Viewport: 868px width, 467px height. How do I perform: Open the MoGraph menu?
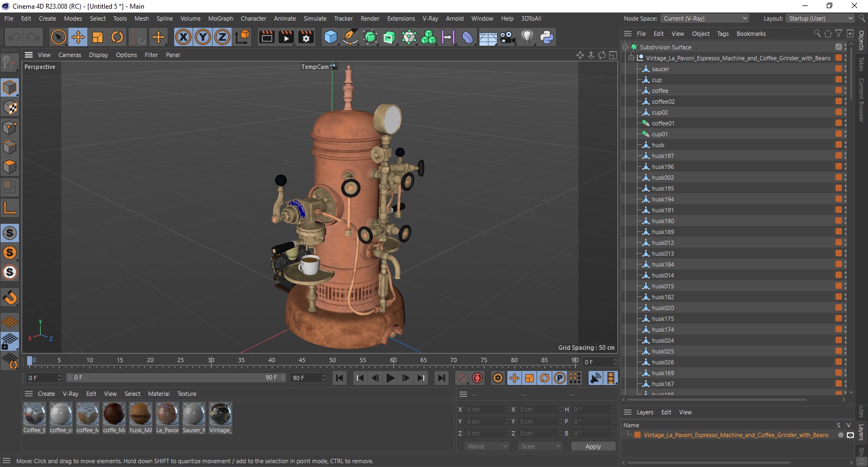[221, 18]
